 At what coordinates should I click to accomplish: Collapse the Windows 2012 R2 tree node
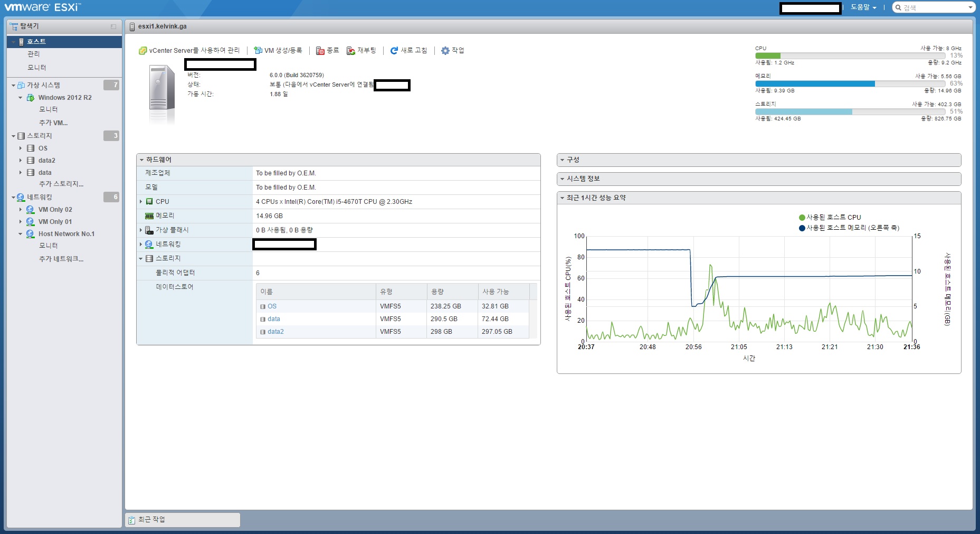[x=21, y=98]
